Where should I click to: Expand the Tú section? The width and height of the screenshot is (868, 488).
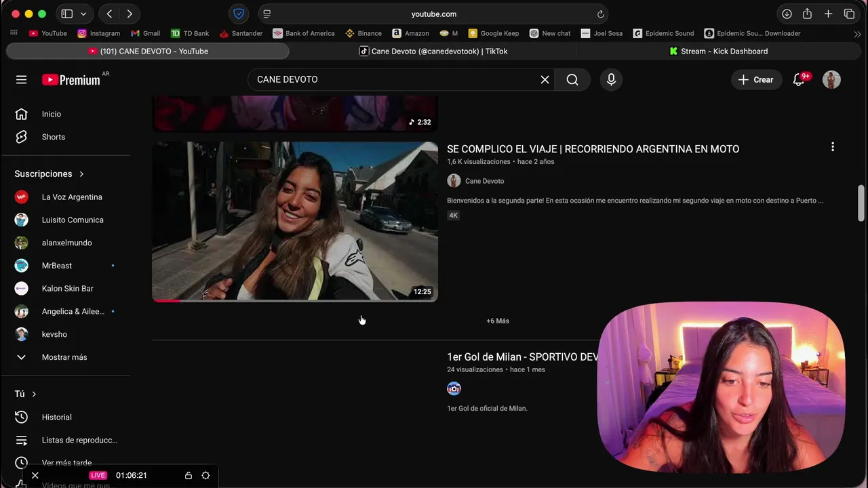pyautogui.click(x=25, y=394)
